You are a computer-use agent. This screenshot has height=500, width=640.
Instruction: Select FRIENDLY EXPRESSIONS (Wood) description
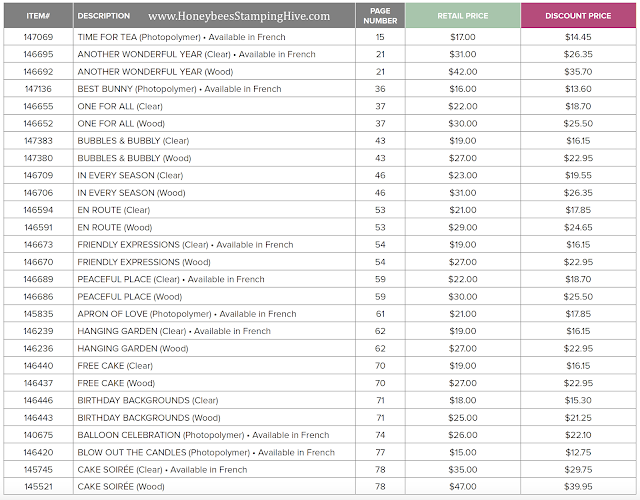tap(144, 262)
